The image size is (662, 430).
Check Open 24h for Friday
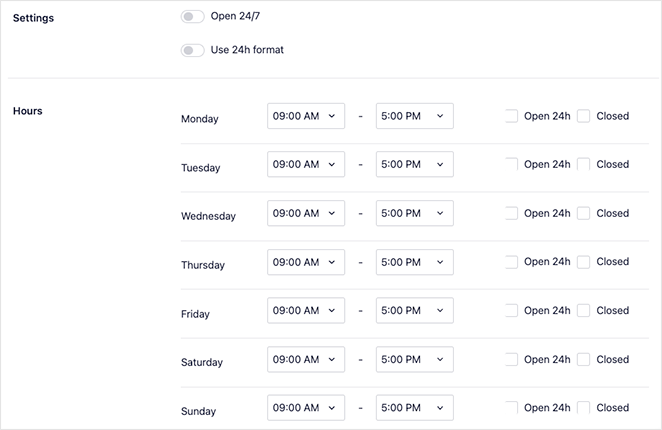(511, 310)
